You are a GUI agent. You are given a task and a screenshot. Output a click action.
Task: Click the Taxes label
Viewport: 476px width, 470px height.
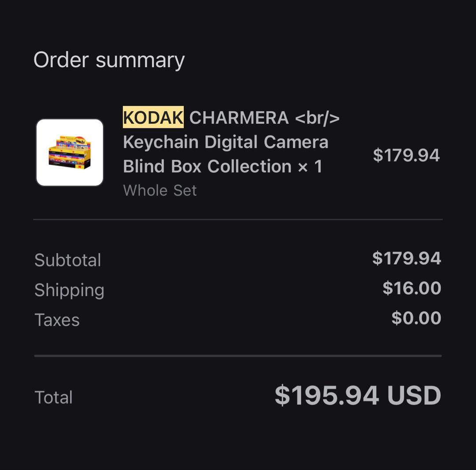click(57, 320)
